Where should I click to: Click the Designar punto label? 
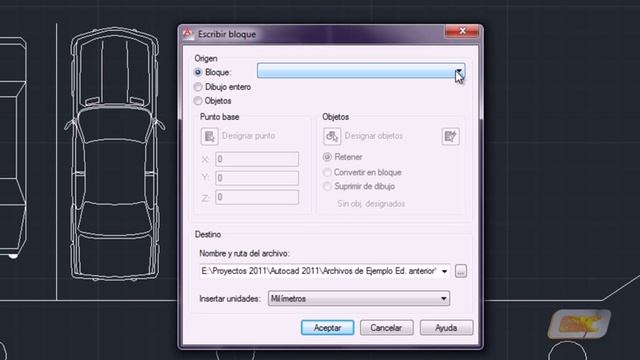249,136
